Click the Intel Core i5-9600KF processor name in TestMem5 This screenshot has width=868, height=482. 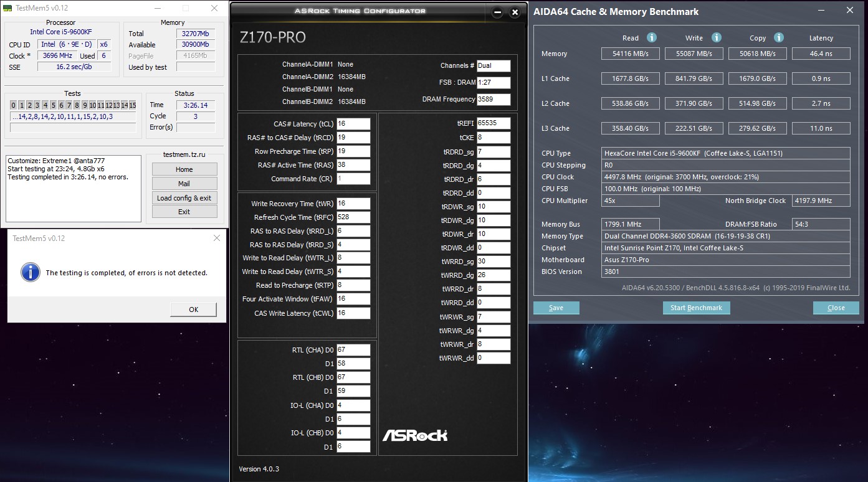coord(62,32)
